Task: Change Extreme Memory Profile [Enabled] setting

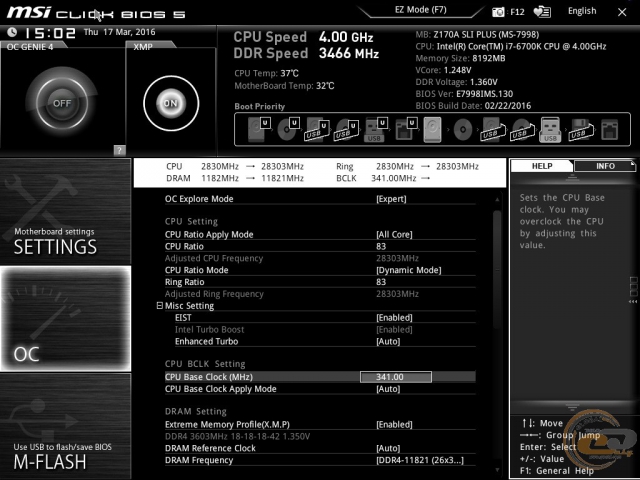Action: pos(320,424)
